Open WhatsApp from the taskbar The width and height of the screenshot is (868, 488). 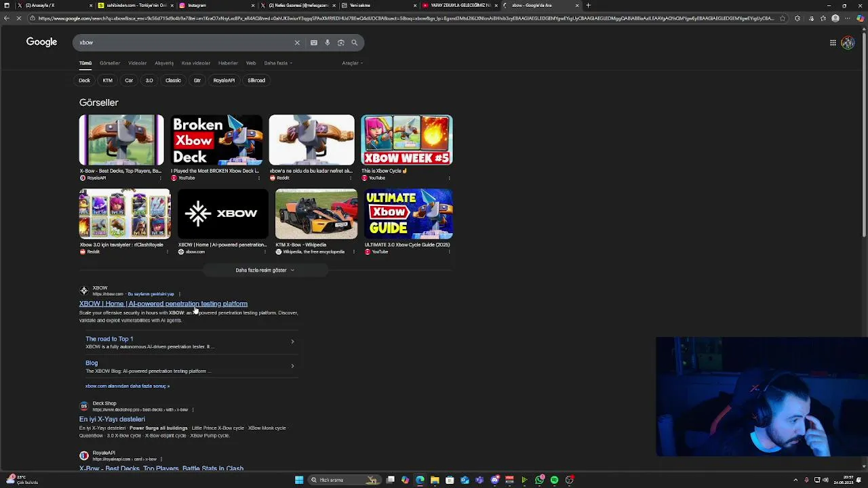539,480
